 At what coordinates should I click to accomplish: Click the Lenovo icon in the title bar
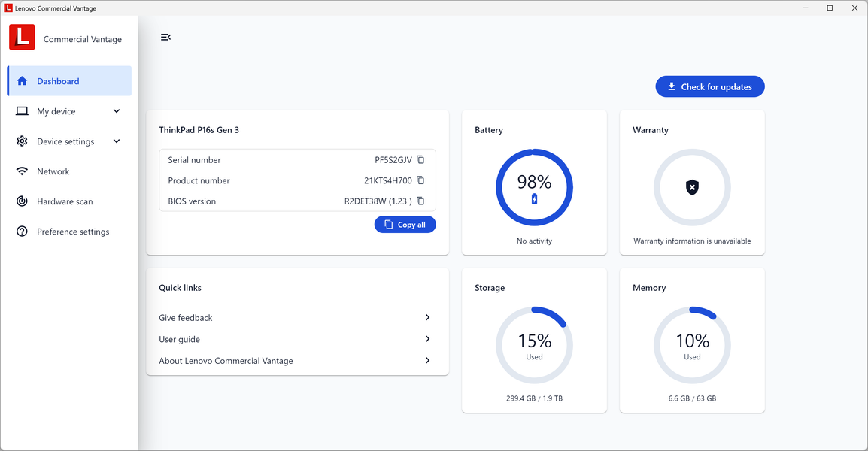[8, 8]
